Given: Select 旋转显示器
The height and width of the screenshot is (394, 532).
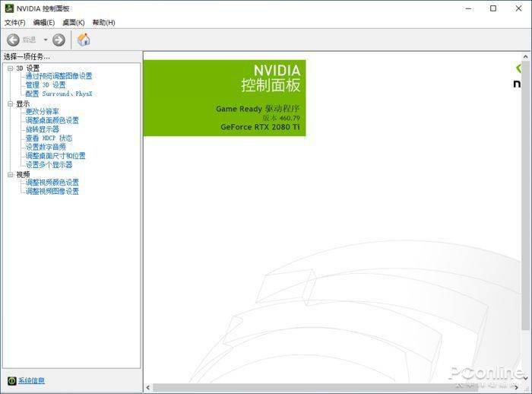Looking at the screenshot, I should point(43,129).
